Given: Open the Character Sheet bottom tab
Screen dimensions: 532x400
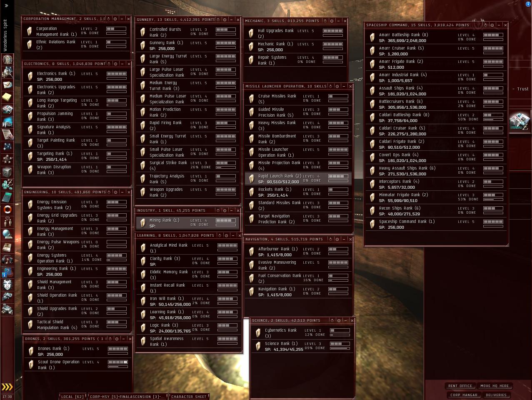Looking at the screenshot, I should [x=189, y=397].
